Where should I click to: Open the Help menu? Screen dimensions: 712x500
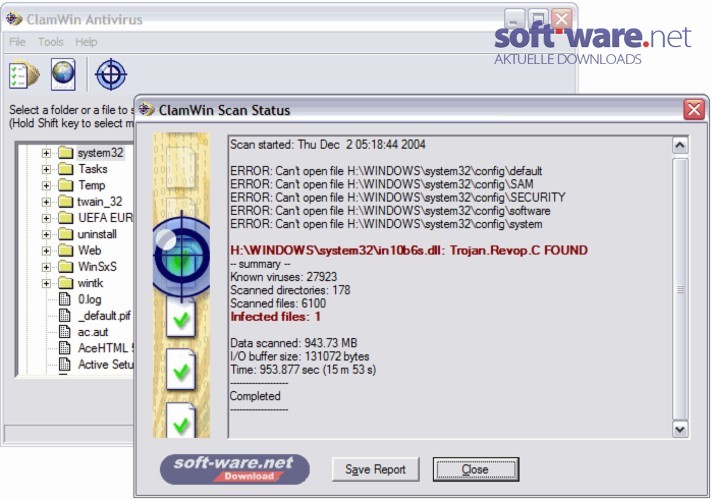coord(86,42)
